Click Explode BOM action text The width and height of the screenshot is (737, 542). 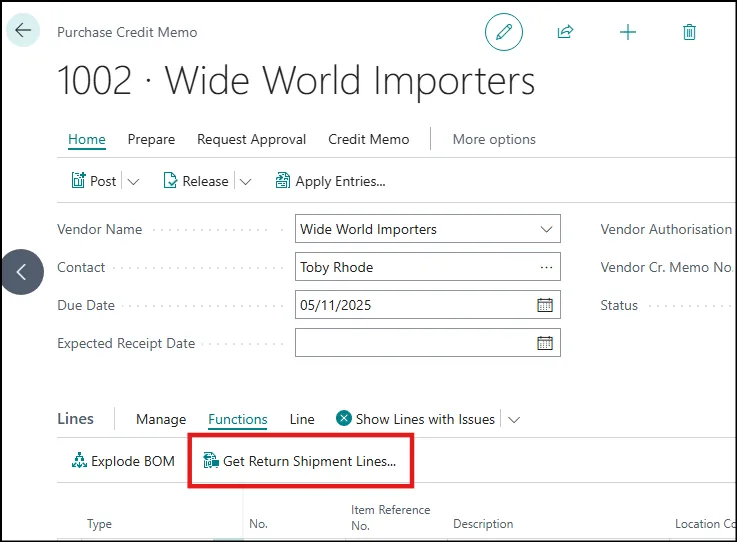pos(133,461)
